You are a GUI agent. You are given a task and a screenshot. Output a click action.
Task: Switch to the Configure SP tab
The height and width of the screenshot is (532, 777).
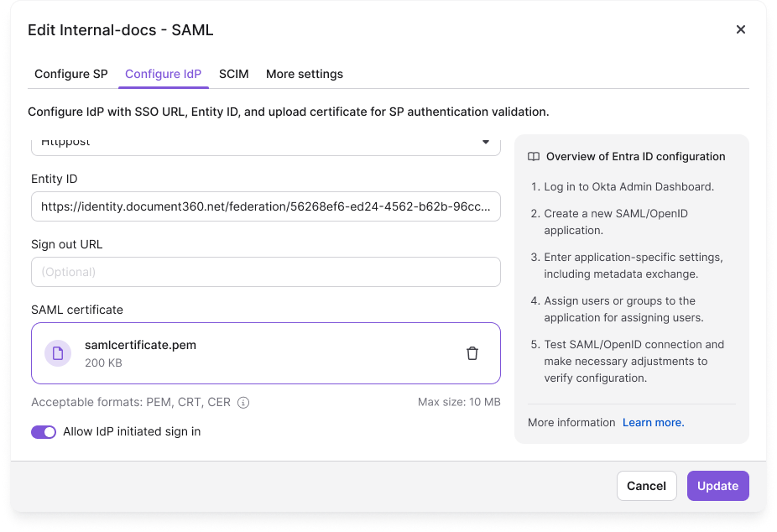pos(70,74)
